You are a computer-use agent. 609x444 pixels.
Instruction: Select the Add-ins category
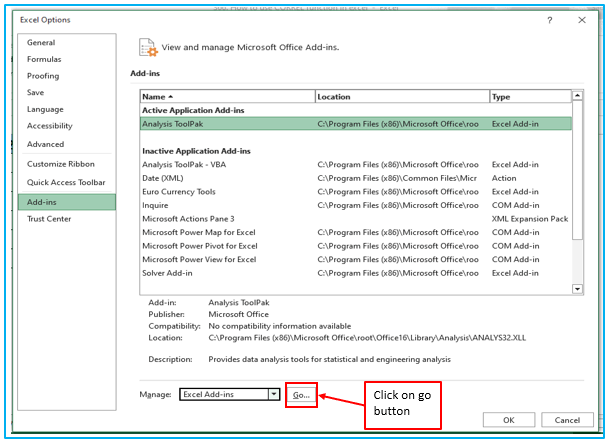pos(67,202)
